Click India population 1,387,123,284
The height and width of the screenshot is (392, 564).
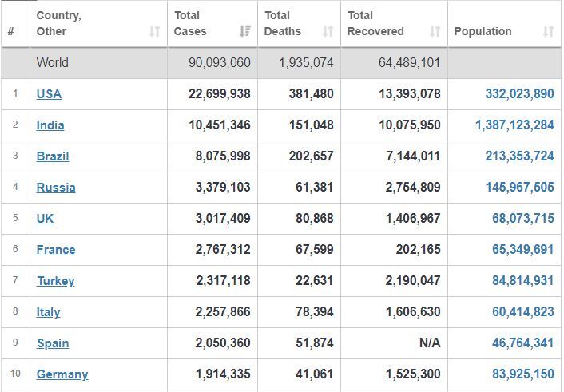(514, 125)
